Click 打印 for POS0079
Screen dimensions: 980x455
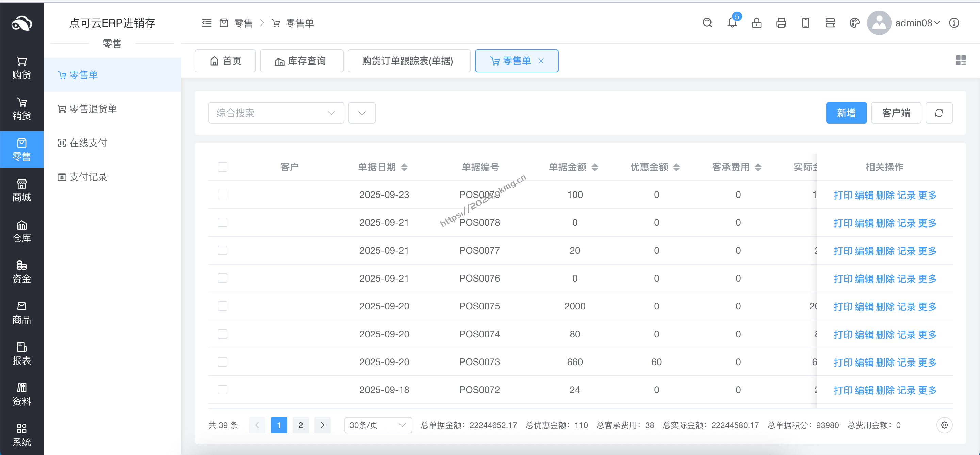843,196
